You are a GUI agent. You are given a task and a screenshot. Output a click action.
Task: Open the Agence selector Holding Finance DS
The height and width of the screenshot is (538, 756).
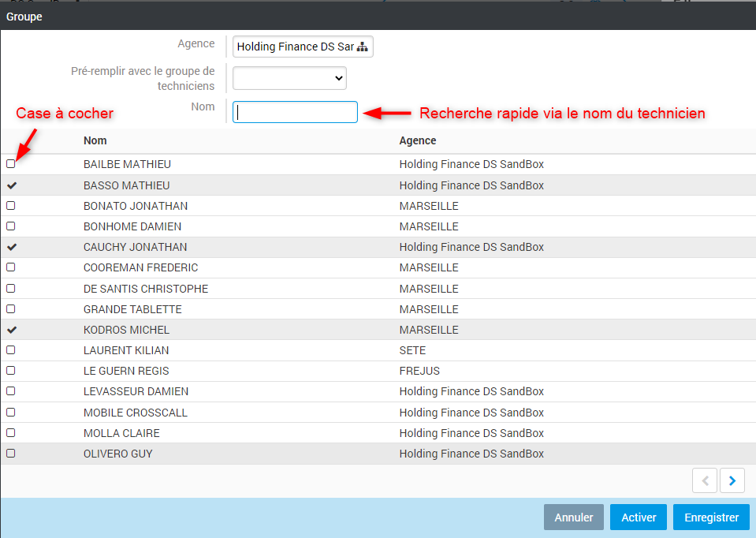296,47
